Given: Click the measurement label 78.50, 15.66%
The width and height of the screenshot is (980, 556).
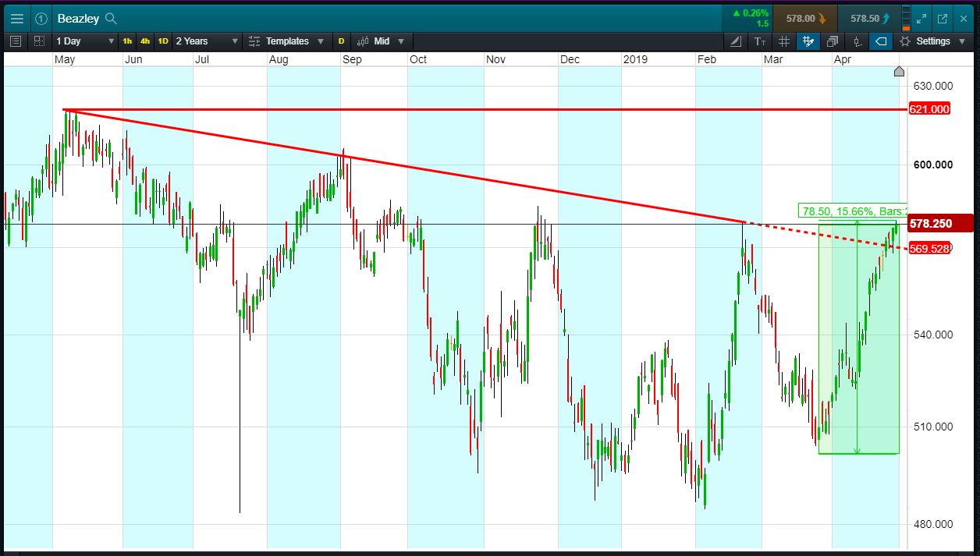Looking at the screenshot, I should point(853,211).
